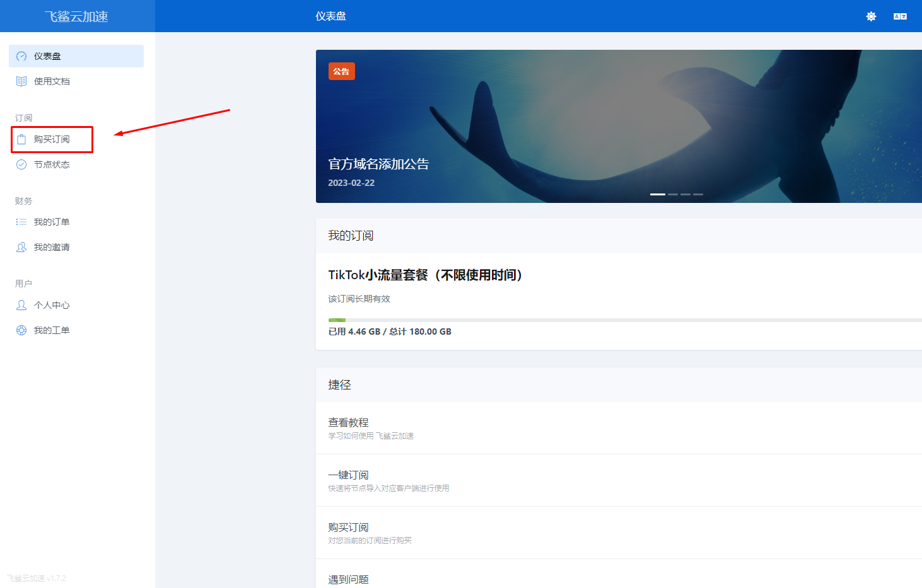922x588 pixels.
Task: Open 节点状态 in the sidebar
Action: [x=76, y=164]
